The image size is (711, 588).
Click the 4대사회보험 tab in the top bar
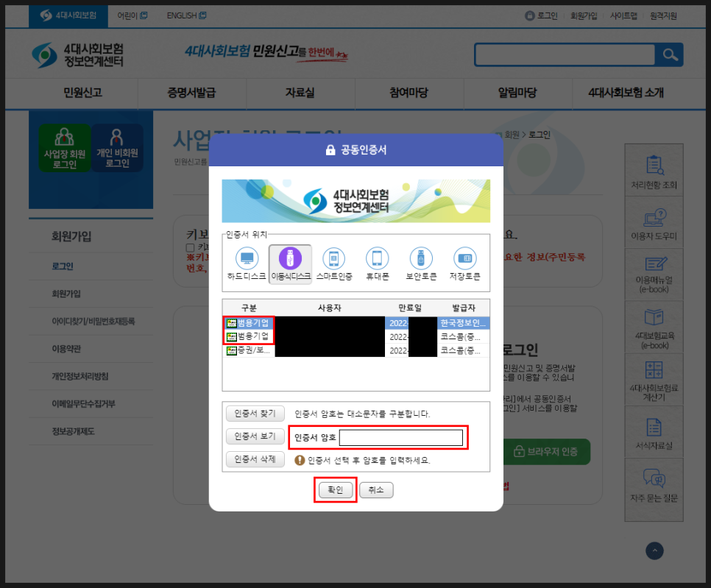68,15
